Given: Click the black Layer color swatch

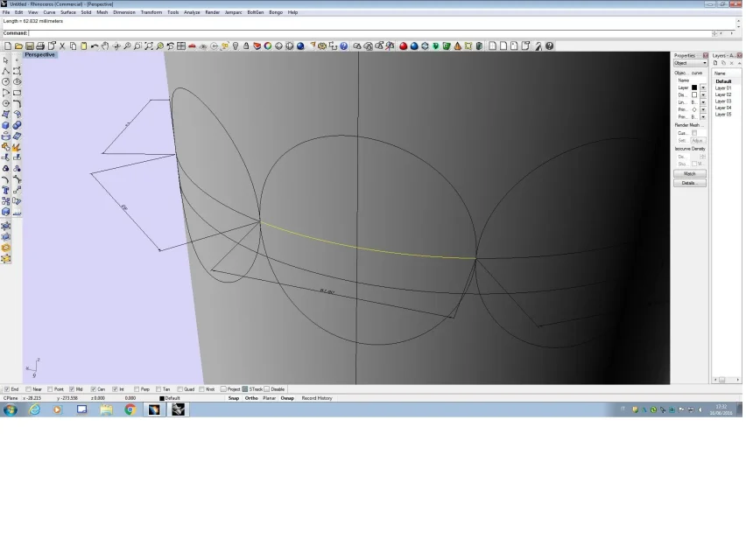Looking at the screenshot, I should (x=694, y=87).
